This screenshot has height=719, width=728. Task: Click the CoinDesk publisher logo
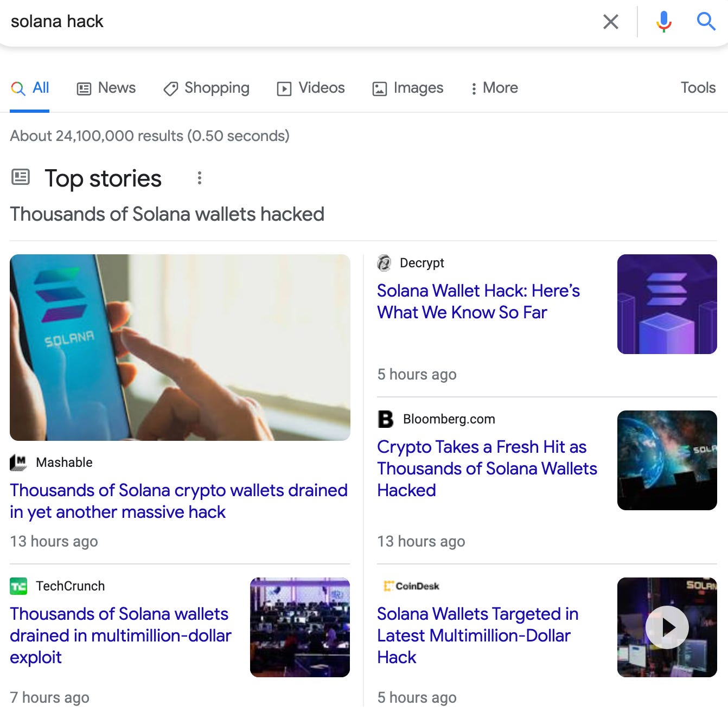pos(411,586)
